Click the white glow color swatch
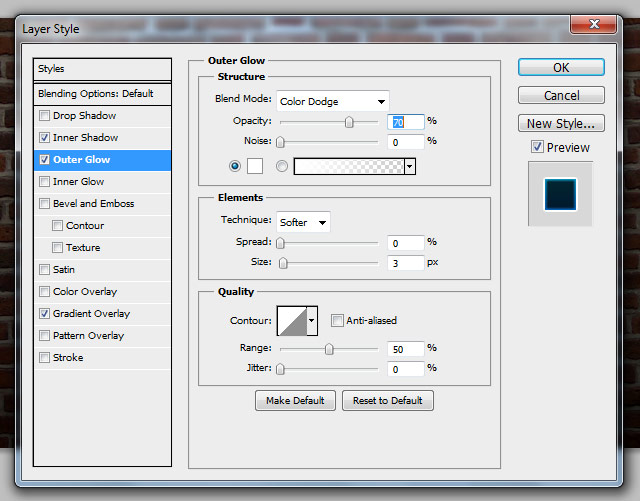This screenshot has width=640, height=501. [x=255, y=166]
